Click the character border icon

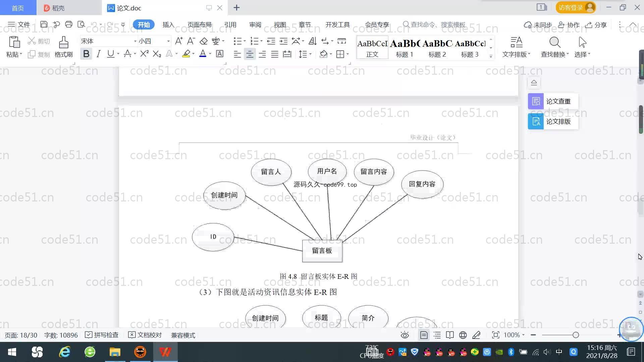click(x=220, y=54)
